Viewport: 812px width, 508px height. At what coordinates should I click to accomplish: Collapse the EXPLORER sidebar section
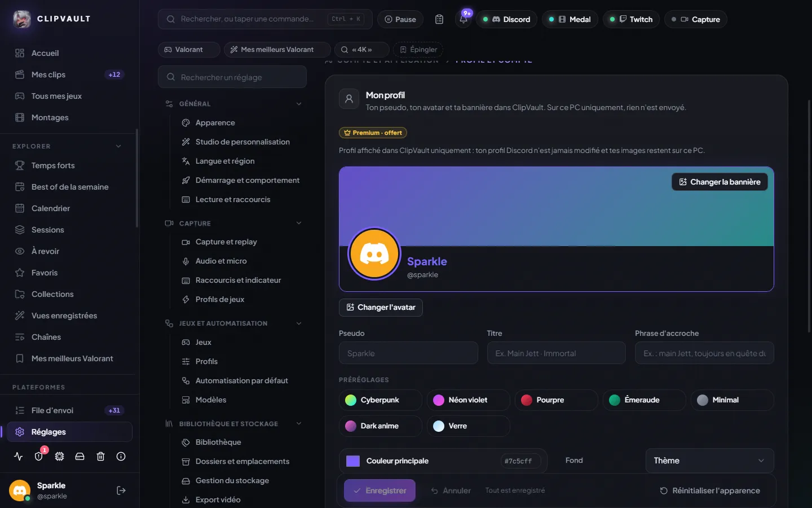(x=118, y=146)
